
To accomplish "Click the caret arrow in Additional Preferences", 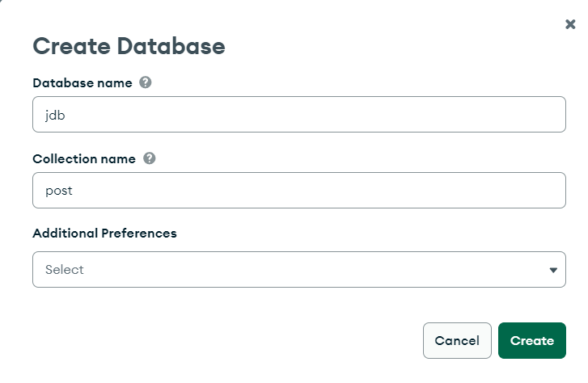I will [x=553, y=270].
